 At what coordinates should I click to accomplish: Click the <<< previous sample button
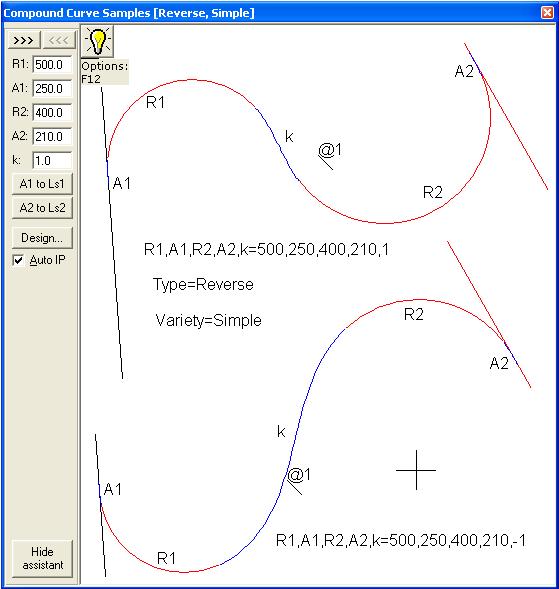click(x=59, y=40)
